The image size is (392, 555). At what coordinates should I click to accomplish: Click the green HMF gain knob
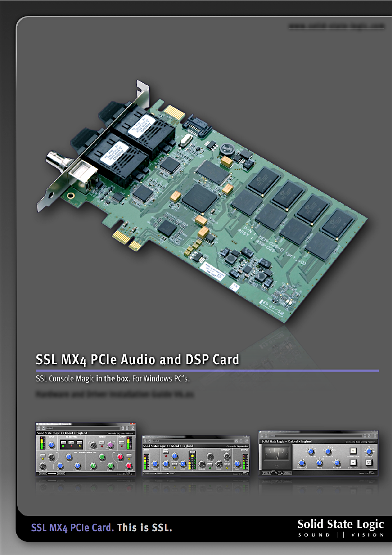(102, 456)
